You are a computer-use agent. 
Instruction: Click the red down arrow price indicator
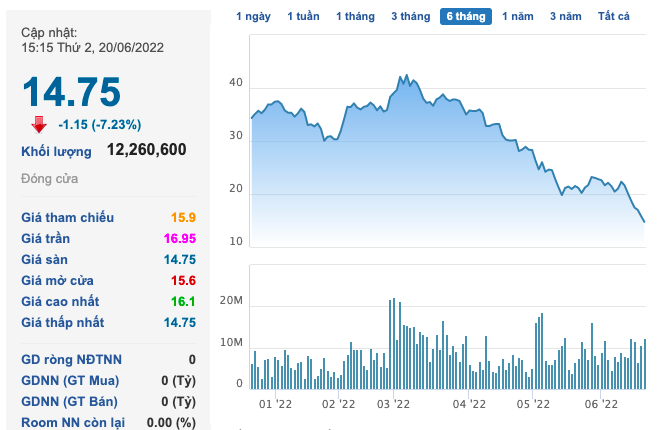(39, 124)
